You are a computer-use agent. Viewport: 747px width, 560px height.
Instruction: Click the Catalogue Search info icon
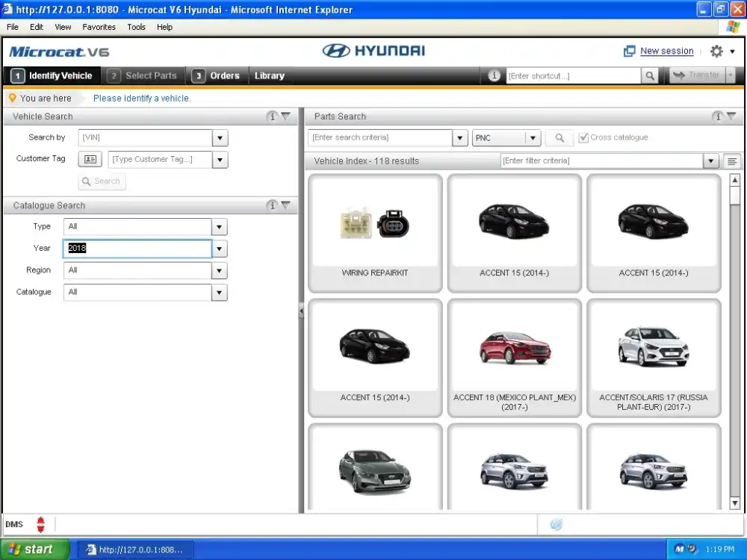click(x=272, y=205)
